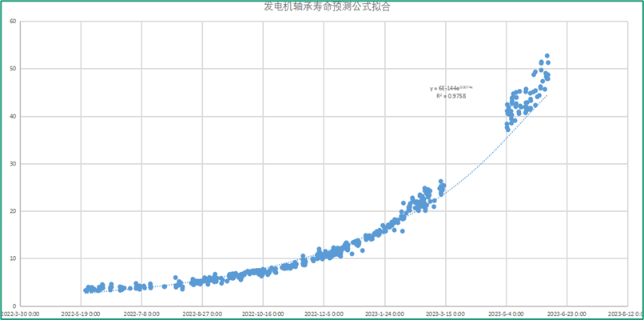This screenshot has height=320, width=644.
Task: Select the 2022-5-19 0:00 date label
Action: click(81, 314)
